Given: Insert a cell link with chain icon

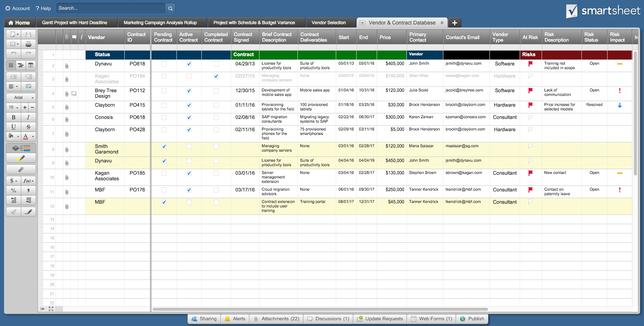Looking at the screenshot, I should (x=21, y=170).
